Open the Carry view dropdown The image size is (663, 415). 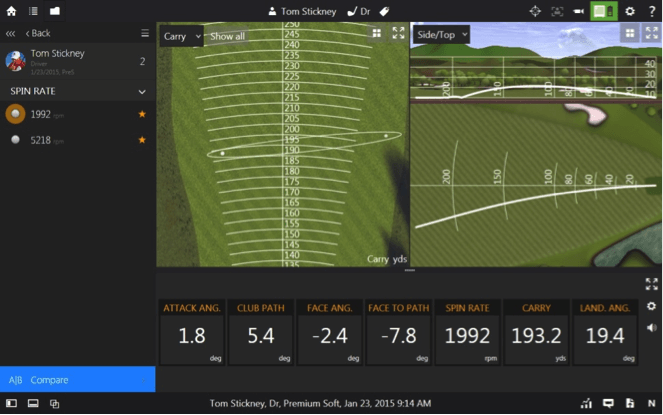point(182,36)
